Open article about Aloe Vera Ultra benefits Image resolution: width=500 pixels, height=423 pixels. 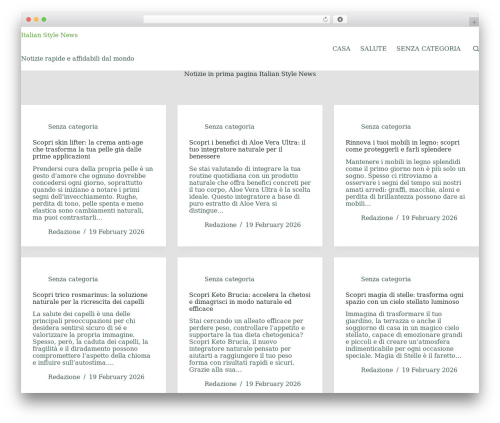click(247, 149)
